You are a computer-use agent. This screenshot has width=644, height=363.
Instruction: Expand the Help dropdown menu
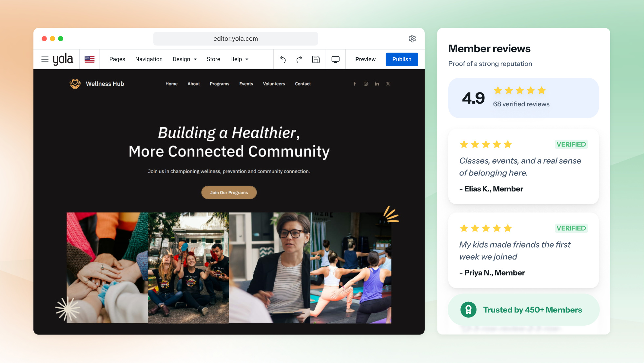(x=239, y=59)
